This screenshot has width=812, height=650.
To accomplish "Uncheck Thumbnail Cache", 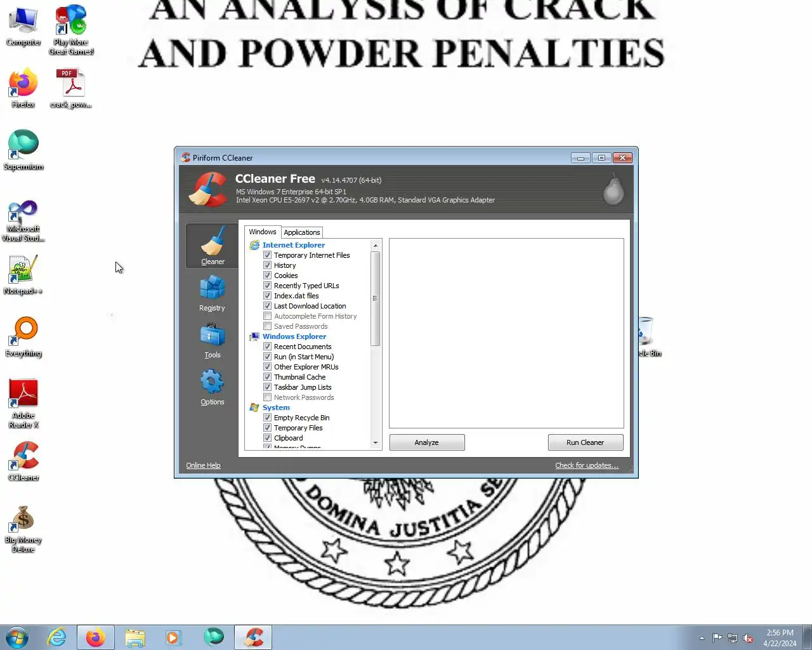I will point(268,377).
